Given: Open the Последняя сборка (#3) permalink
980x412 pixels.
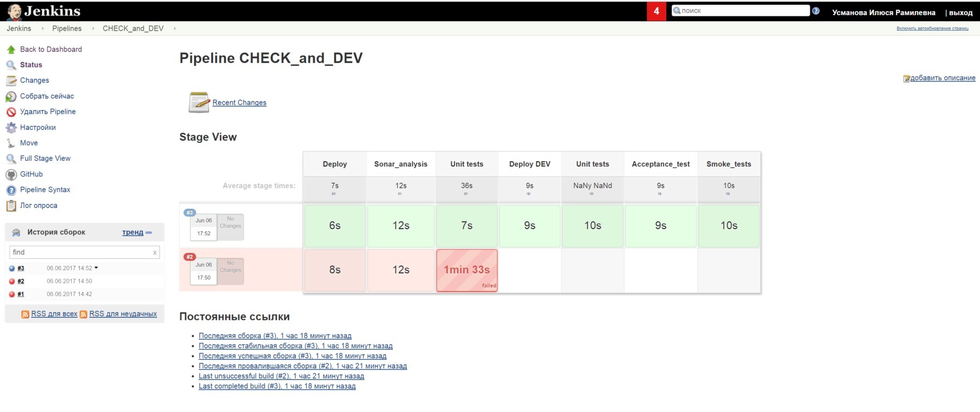Looking at the screenshot, I should pyautogui.click(x=275, y=335).
